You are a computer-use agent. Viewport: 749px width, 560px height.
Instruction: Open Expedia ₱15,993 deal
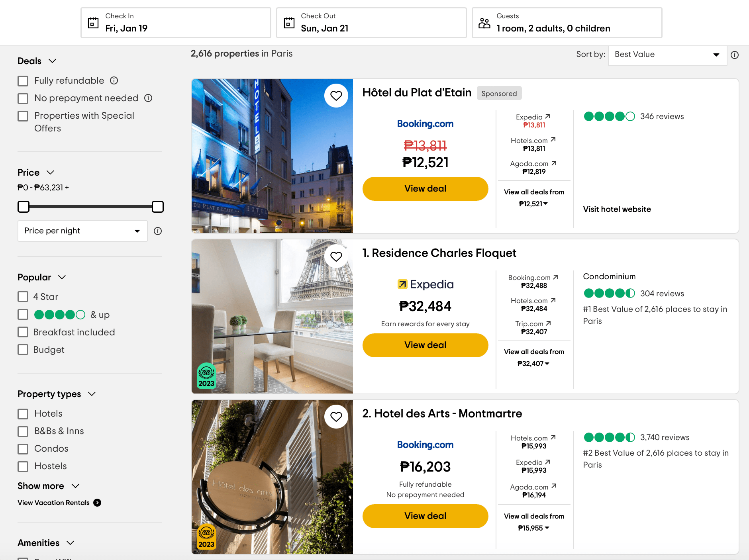click(x=534, y=466)
